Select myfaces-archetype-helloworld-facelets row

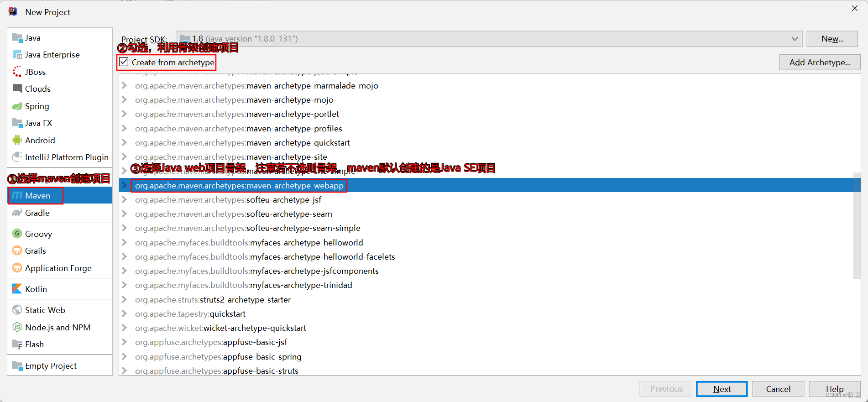point(486,256)
